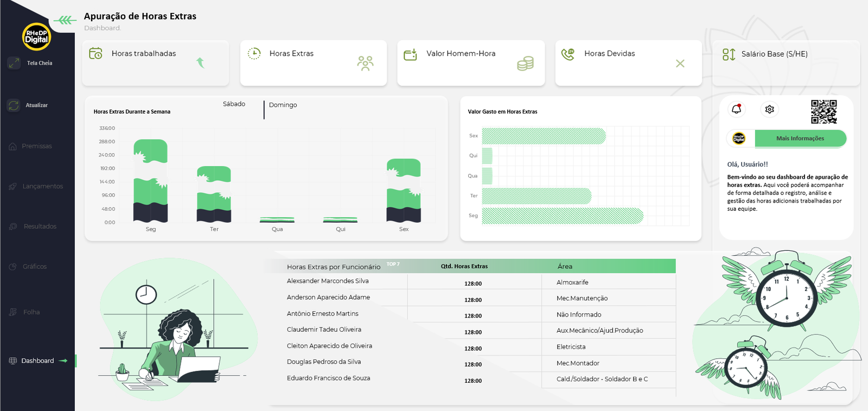Click the coins icon on Valor Homem-Hora
Image resolution: width=868 pixels, height=411 pixels.
(525, 64)
